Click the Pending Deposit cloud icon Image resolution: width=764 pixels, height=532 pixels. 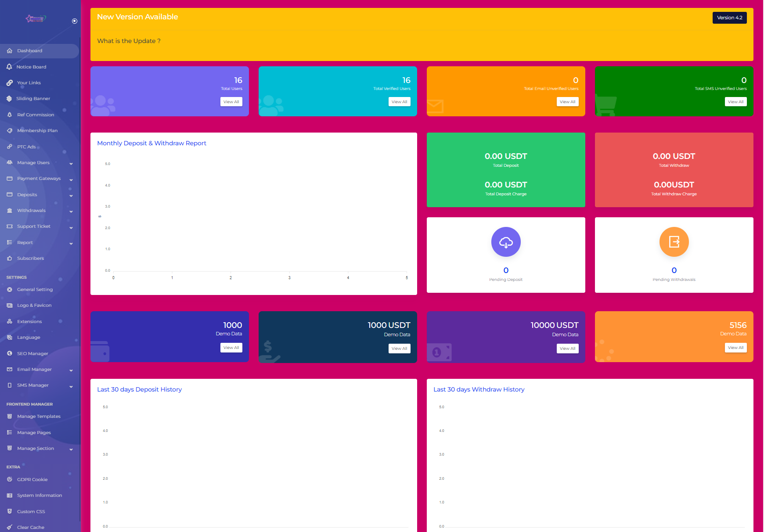(x=506, y=242)
